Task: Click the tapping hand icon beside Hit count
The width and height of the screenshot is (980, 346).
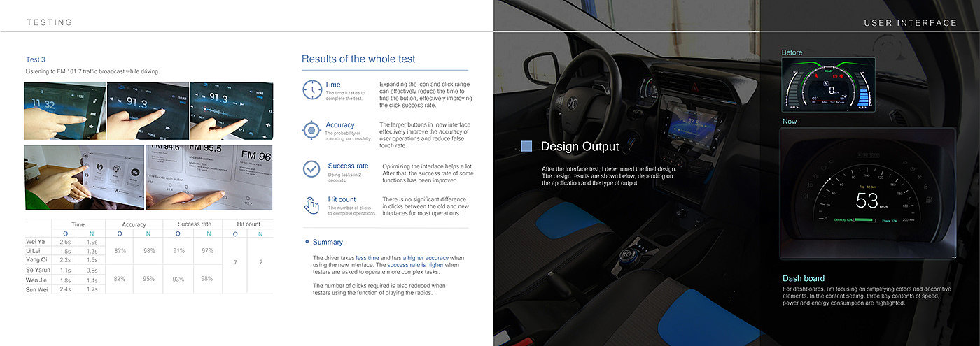Action: pos(311,206)
